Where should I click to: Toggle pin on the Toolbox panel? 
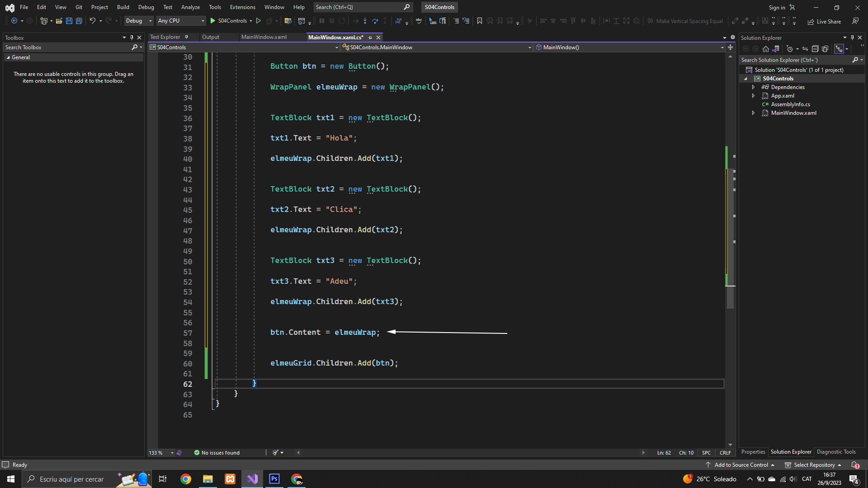(x=132, y=38)
